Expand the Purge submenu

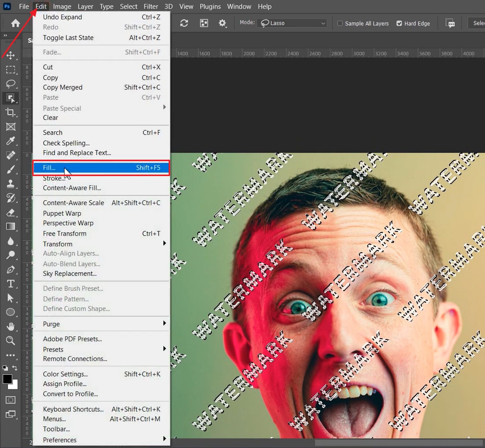(102, 324)
